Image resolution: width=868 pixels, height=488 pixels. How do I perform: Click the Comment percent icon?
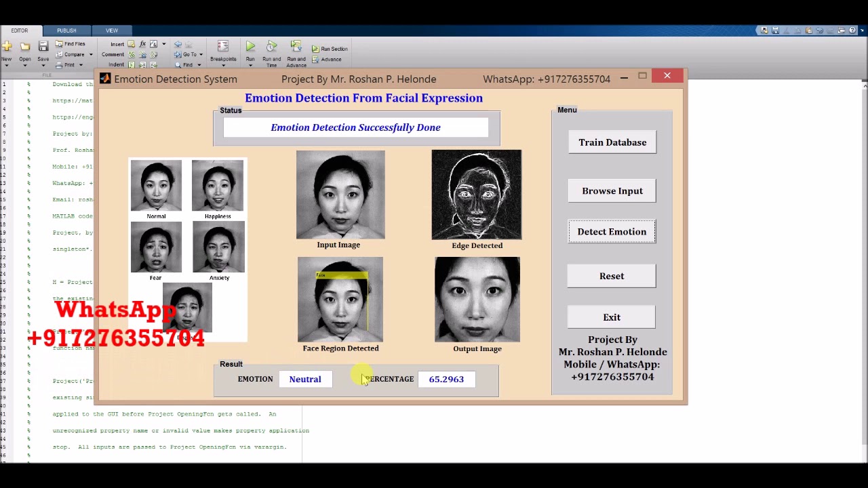pos(131,54)
